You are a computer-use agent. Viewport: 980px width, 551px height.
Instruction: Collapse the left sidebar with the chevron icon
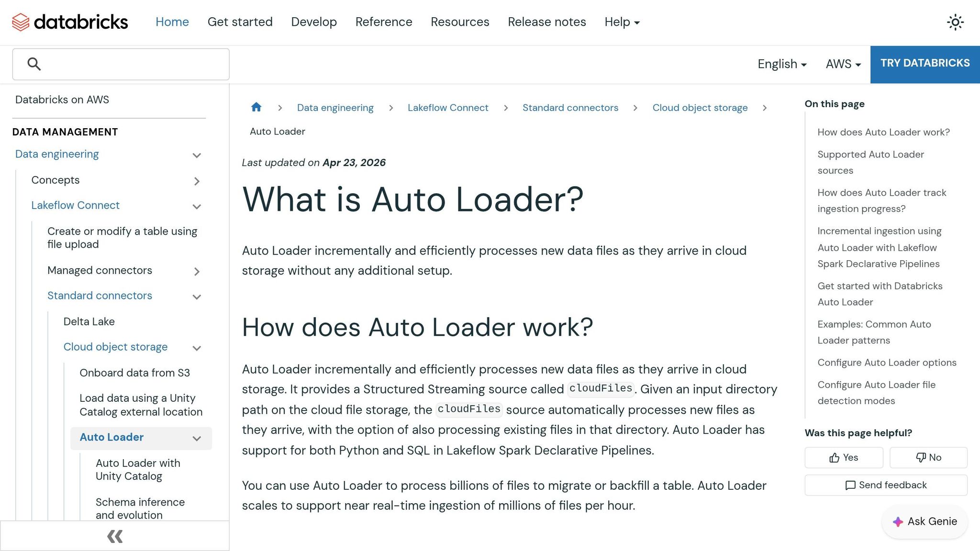click(x=114, y=536)
